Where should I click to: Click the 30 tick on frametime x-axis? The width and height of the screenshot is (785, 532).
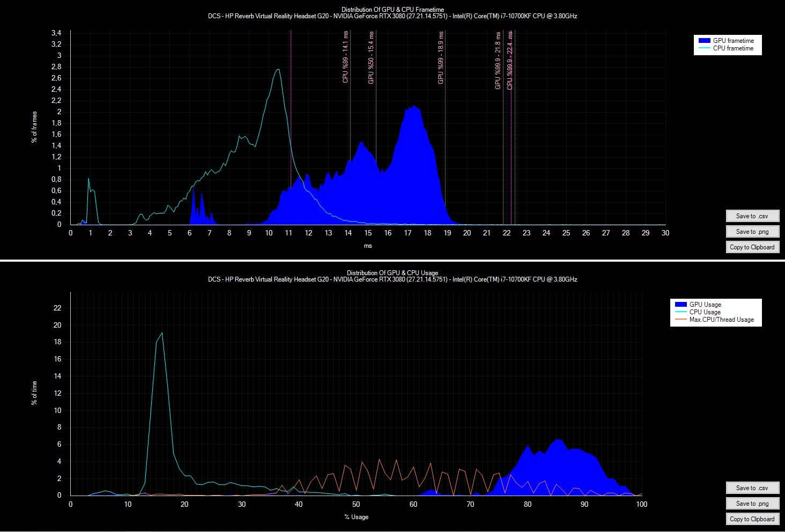tap(665, 233)
